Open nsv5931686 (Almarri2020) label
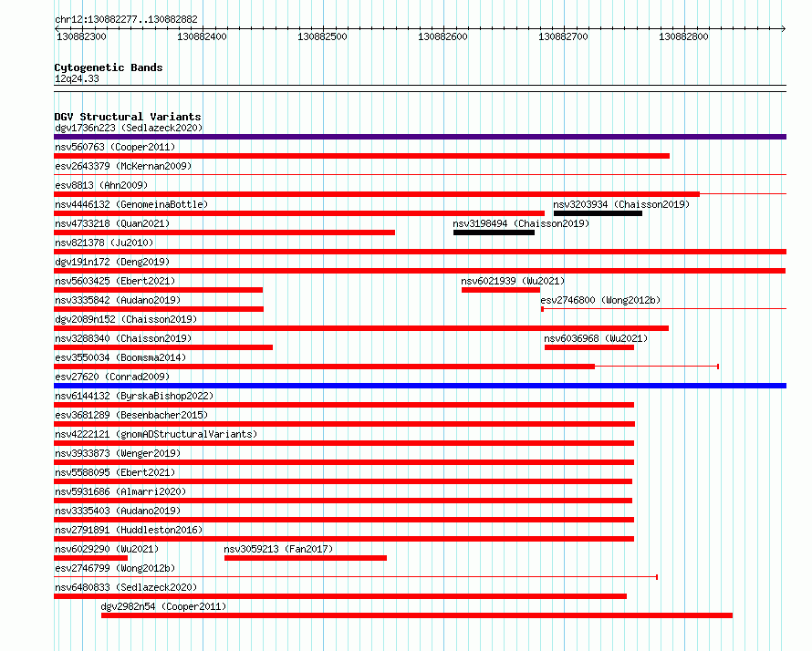The image size is (812, 651). (x=120, y=491)
